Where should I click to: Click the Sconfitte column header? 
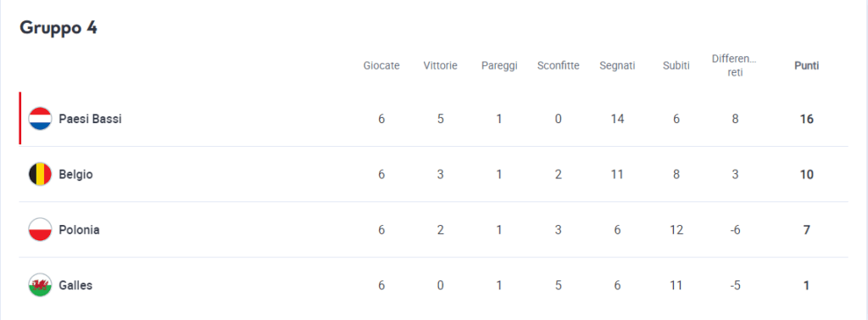pyautogui.click(x=558, y=65)
